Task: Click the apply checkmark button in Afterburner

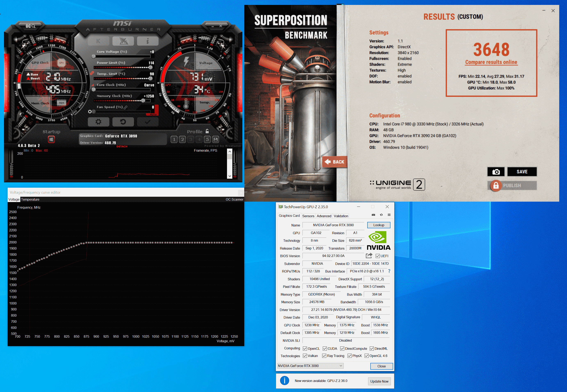Action: 147,122
